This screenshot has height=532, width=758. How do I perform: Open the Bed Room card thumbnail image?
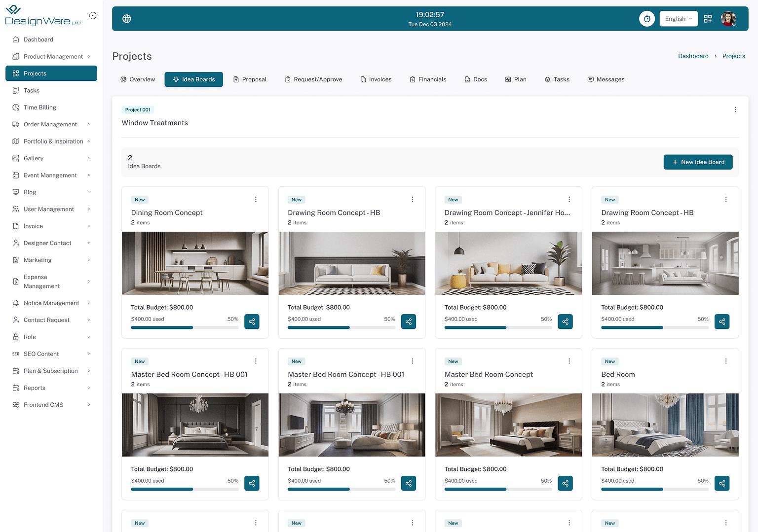point(665,425)
